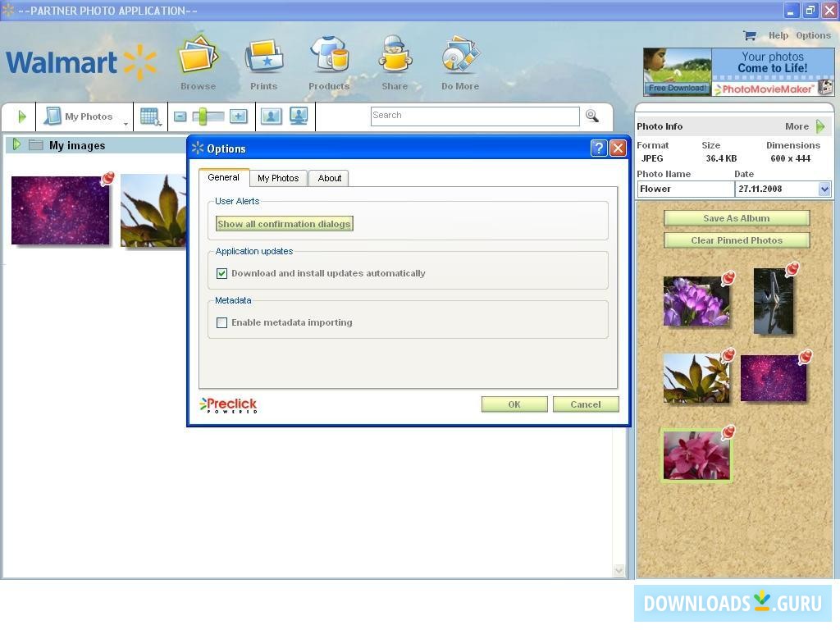The height and width of the screenshot is (630, 840).
Task: Open the Help menu
Action: [778, 35]
